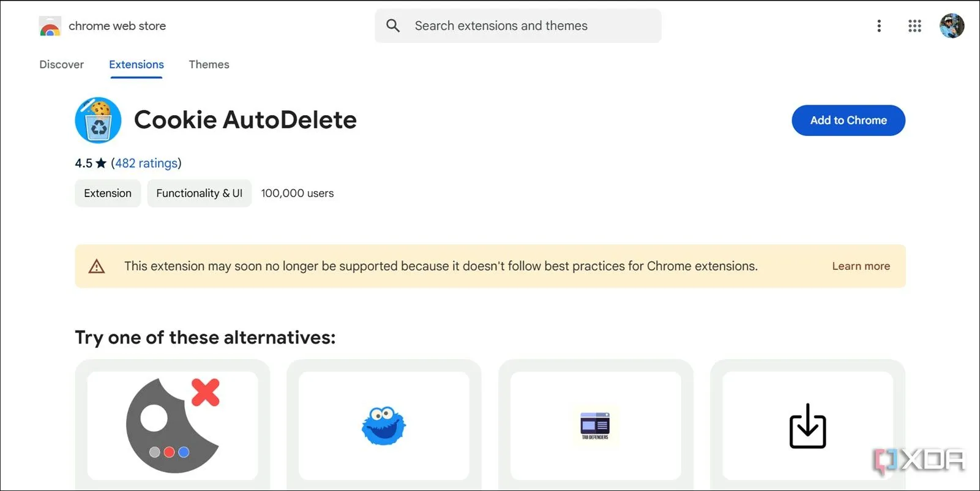Open the gray cookie with red X alternative
The width and height of the screenshot is (980, 491).
pos(173,425)
